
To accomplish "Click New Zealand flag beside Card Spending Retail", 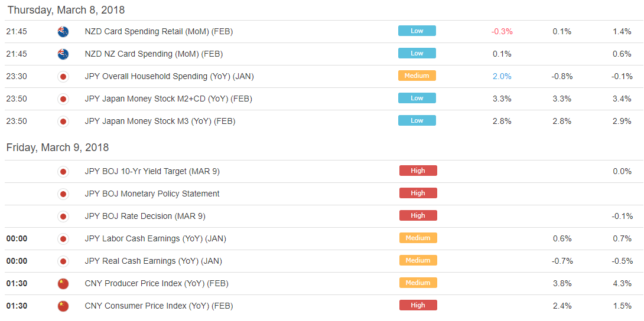I will pos(63,31).
